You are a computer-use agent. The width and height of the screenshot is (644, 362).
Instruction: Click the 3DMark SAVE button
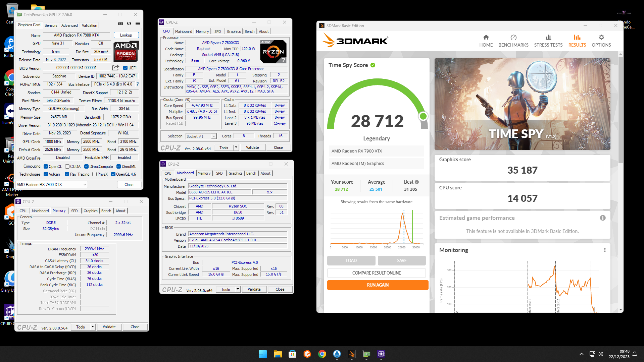pos(402,260)
